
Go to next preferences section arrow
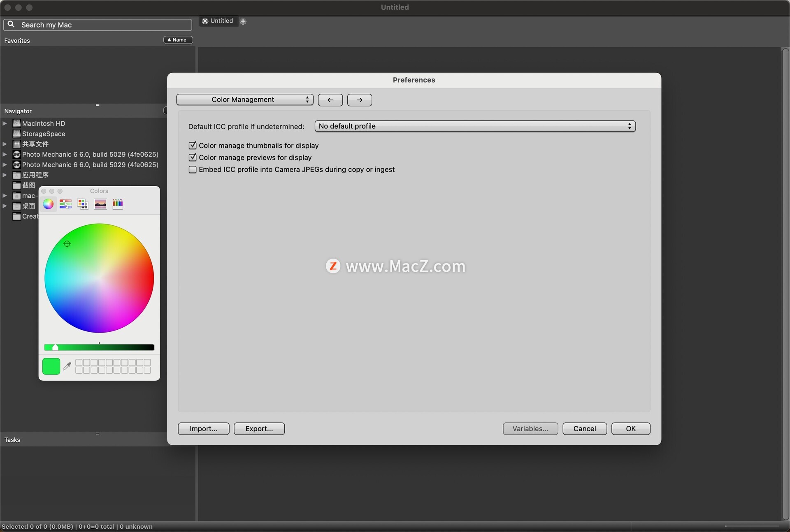tap(360, 100)
